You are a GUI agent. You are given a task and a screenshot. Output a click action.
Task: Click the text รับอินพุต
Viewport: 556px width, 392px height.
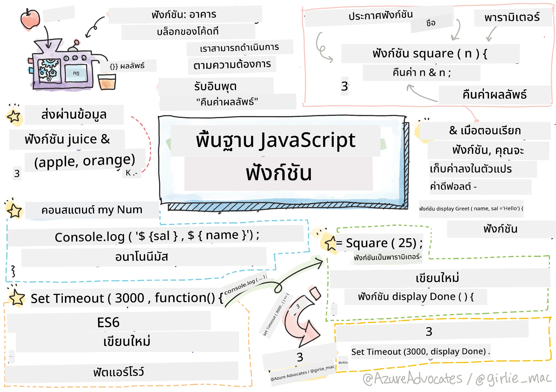[x=215, y=87]
